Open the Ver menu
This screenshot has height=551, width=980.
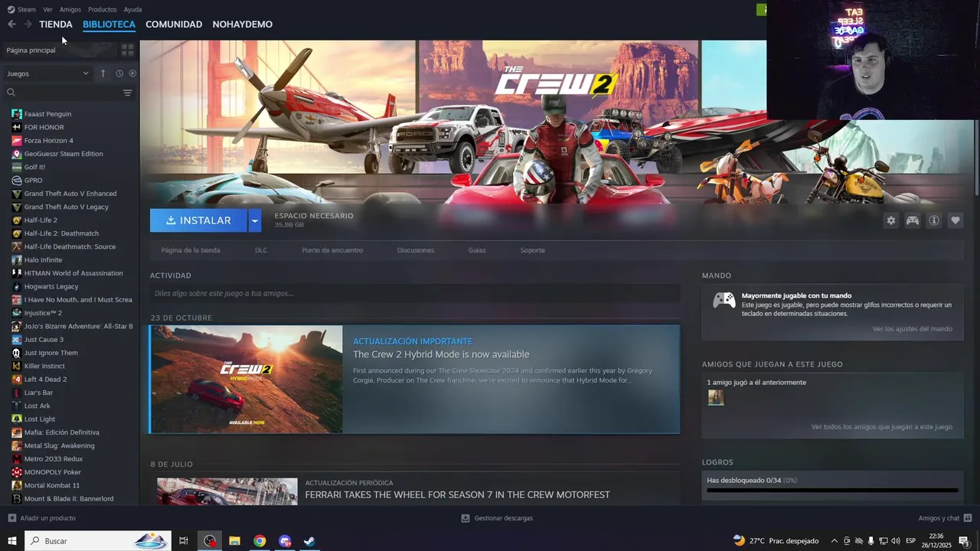pos(47,9)
